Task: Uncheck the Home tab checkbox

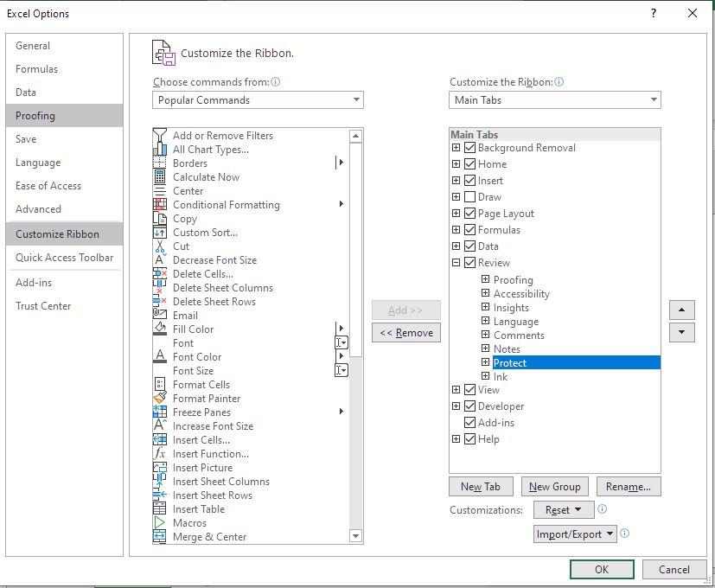Action: (x=469, y=163)
